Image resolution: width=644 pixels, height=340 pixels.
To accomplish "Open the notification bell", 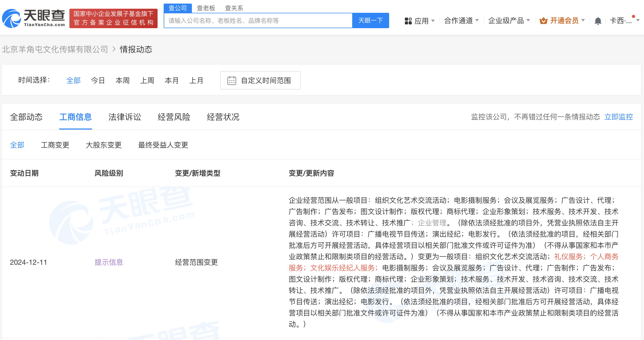I will [598, 20].
